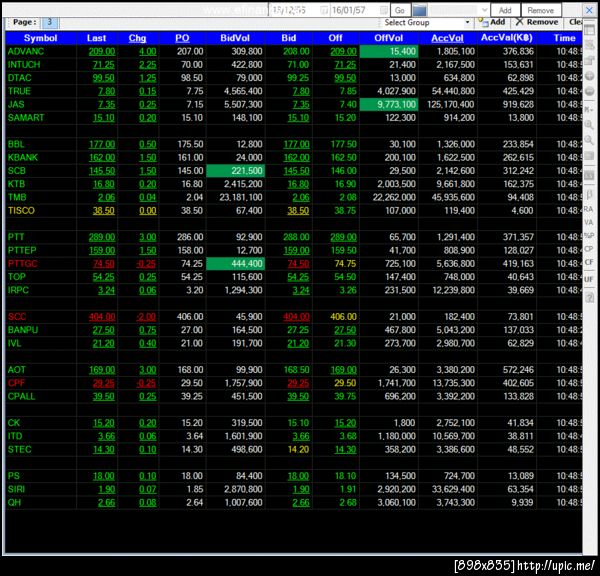Click the CP icon in right sidebar
Image resolution: width=600 pixels, height=576 pixels.
589,249
